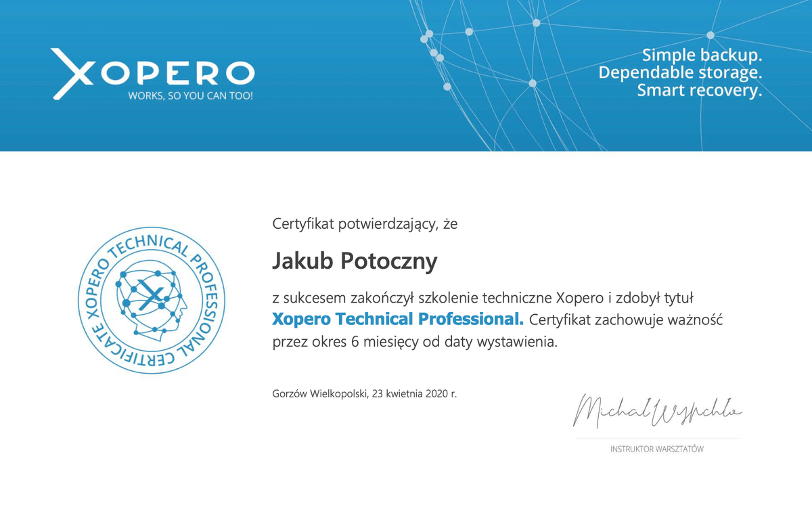
Task: Select the 'INSTRUKTOR WARSZTATÓW' label
Action: [656, 449]
